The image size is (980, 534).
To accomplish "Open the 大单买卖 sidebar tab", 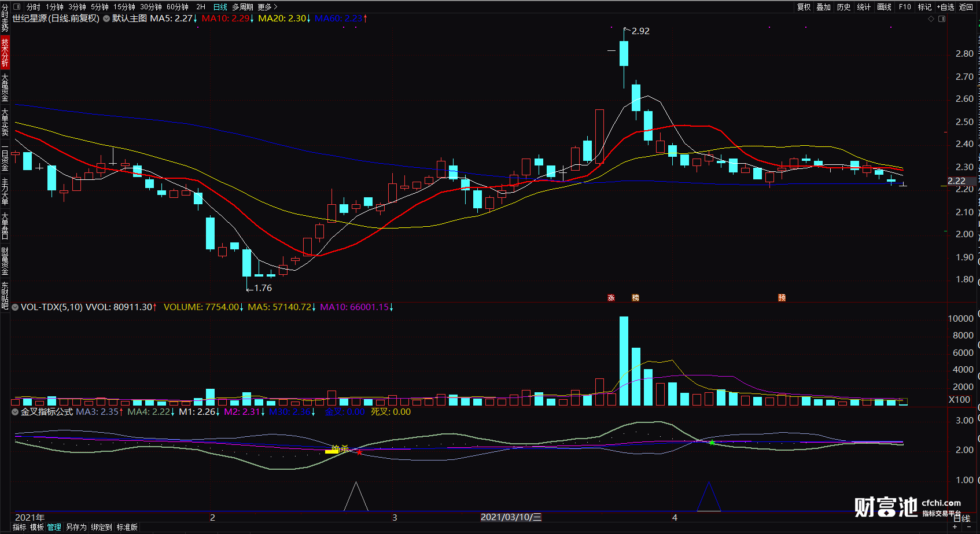I will (5, 122).
